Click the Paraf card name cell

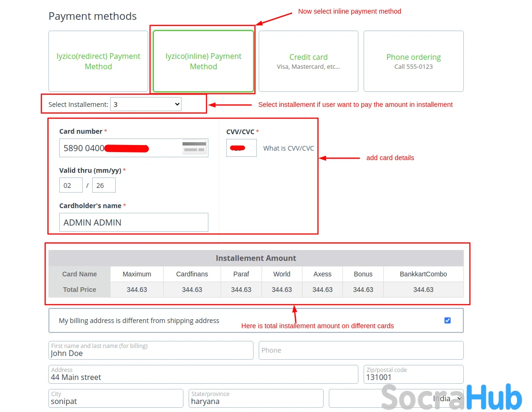pos(241,274)
